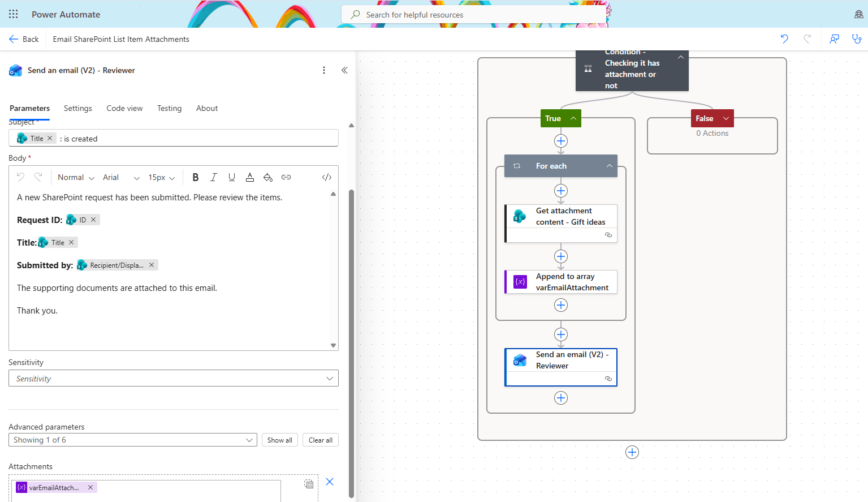Insert a hyperlink with link icon
Screen dimensions: 868x502
pyautogui.click(x=286, y=177)
